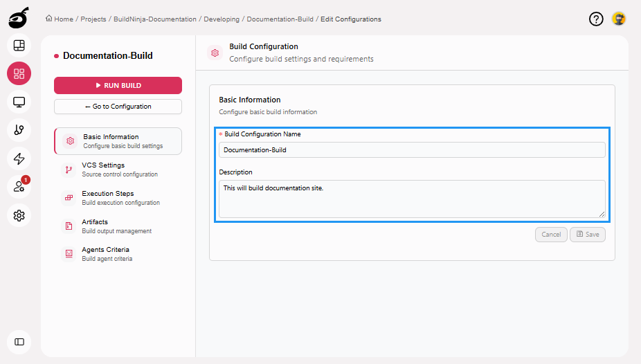The height and width of the screenshot is (364, 641).
Task: Click the Artifacts file icon
Action: tap(69, 226)
